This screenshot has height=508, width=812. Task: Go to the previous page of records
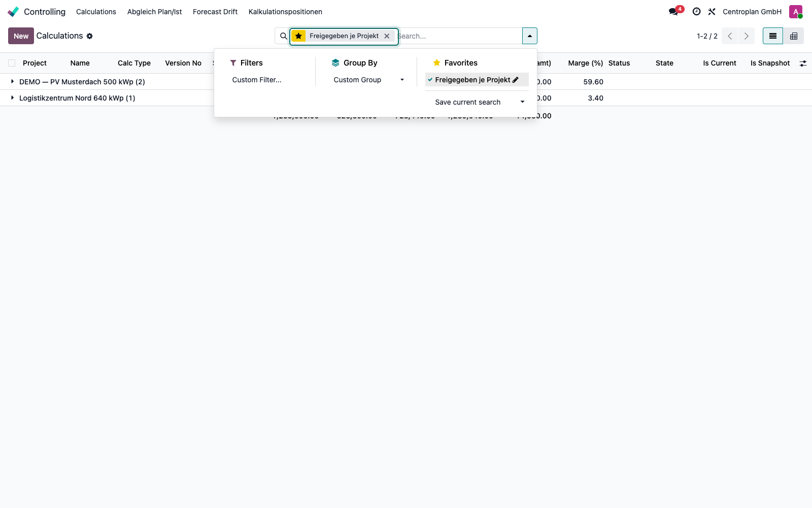tap(730, 36)
